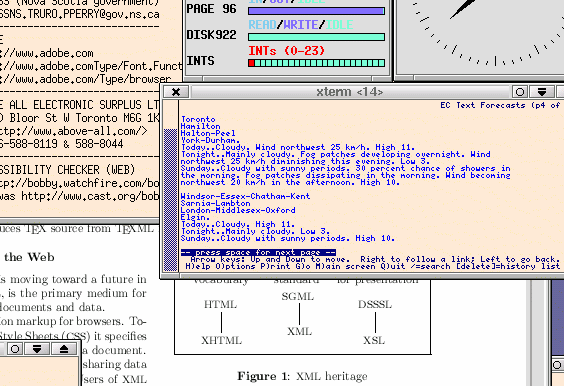This screenshot has width=564, height=386.
Task: Click the 'PAGE 96' monitor label
Action: 212,9
